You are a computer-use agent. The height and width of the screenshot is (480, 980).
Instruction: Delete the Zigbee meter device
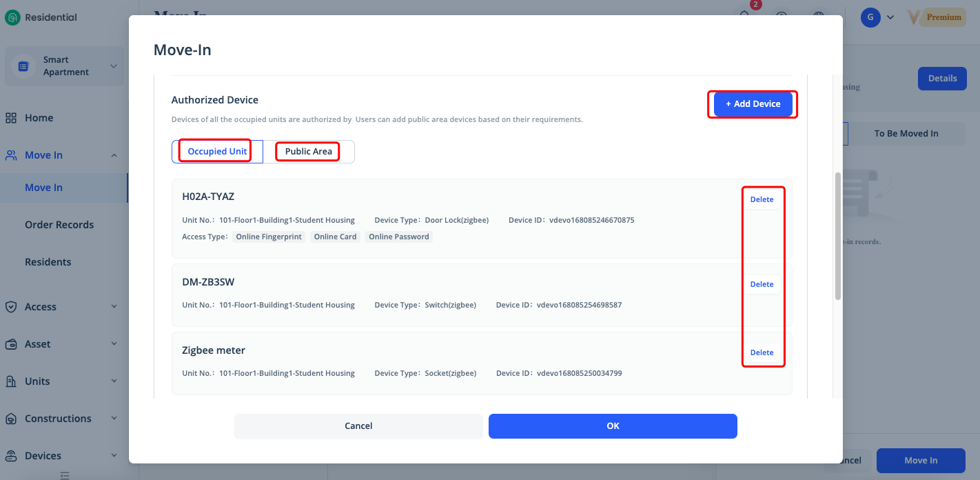762,352
